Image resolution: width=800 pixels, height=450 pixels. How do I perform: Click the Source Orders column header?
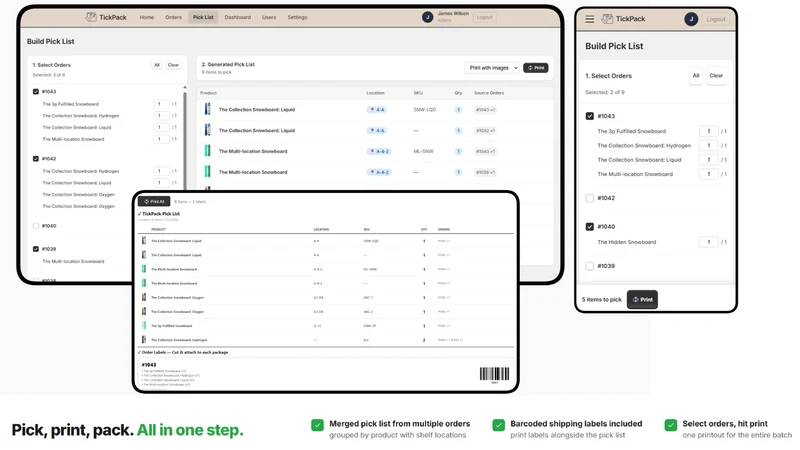[489, 93]
